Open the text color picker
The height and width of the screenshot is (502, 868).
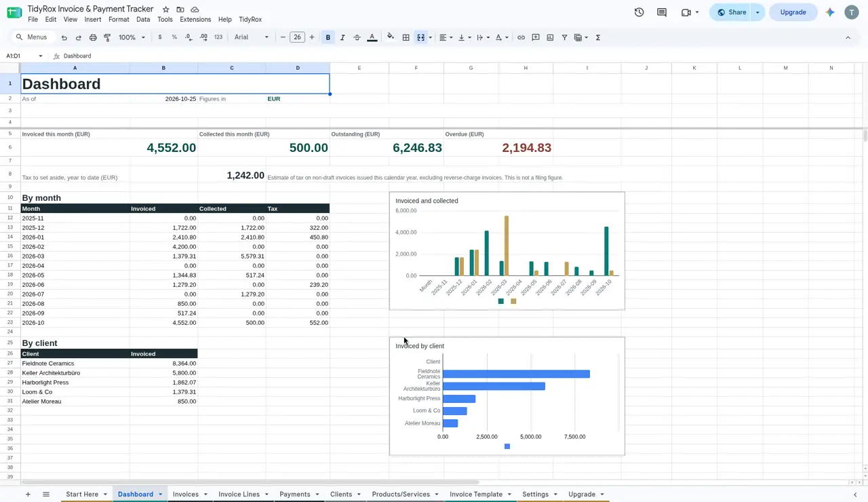point(372,37)
